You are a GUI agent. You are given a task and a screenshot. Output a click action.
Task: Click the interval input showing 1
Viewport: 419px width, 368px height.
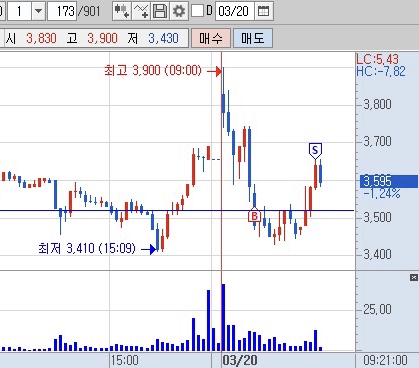pyautogui.click(x=19, y=11)
